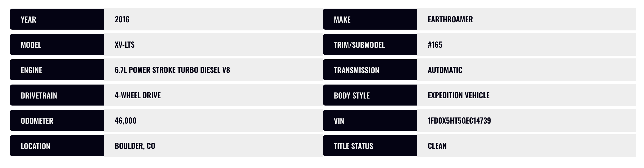Image resolution: width=644 pixels, height=168 pixels.
Task: Select the XV-LTS model value
Action: click(125, 45)
